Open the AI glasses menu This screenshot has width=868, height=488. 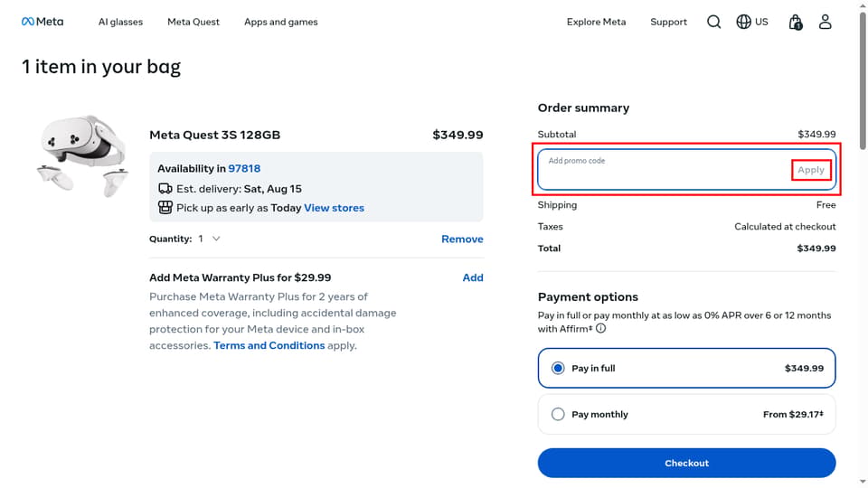(x=120, y=22)
